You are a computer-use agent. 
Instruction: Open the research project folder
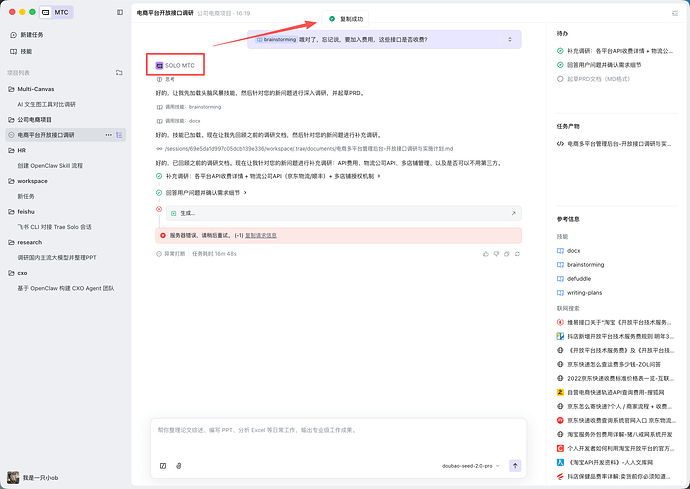pyautogui.click(x=29, y=243)
